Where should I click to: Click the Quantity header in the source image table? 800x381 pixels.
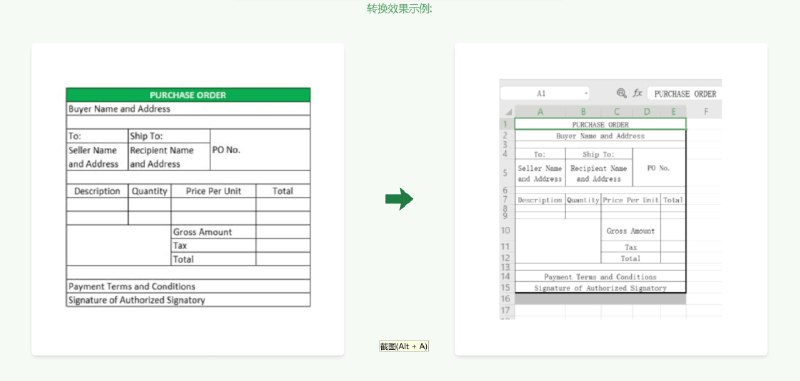[x=149, y=191]
